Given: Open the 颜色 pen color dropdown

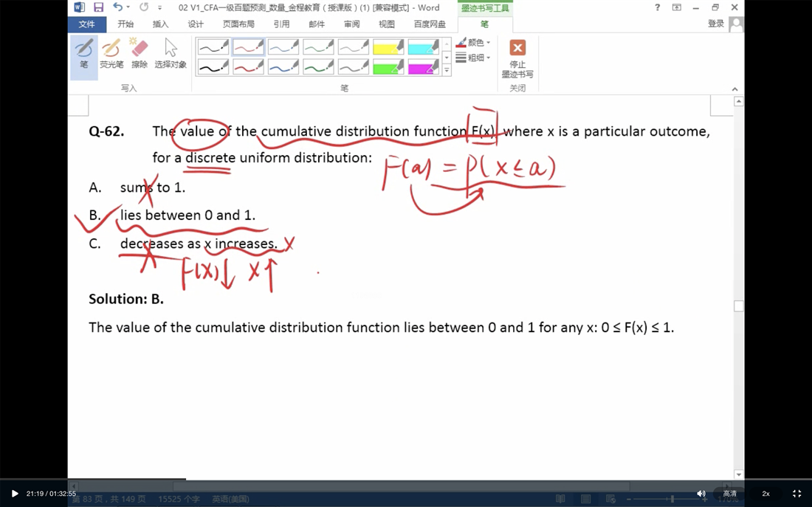Looking at the screenshot, I should (472, 43).
